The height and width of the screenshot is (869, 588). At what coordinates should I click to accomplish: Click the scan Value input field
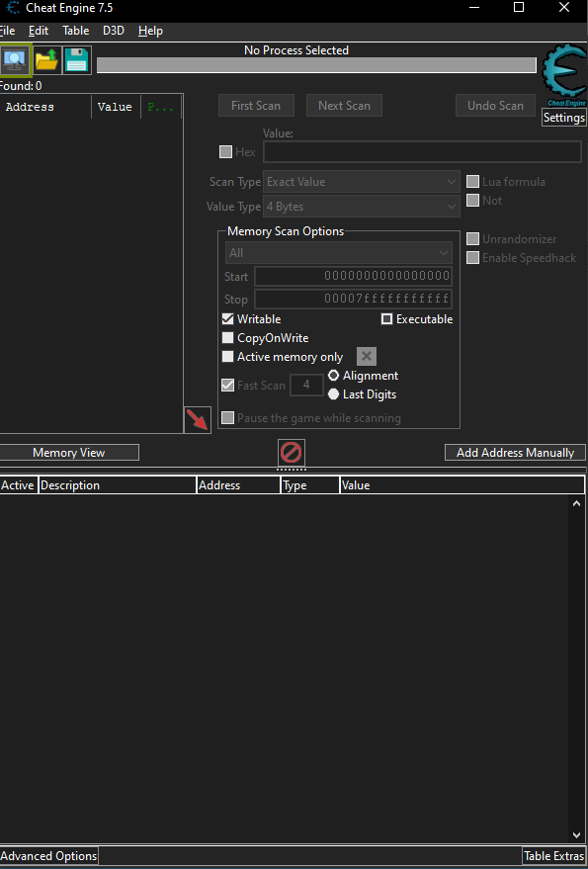coord(422,152)
